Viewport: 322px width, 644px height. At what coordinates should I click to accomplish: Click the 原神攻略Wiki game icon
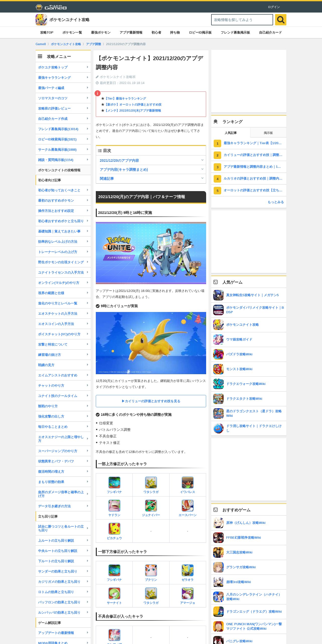[x=218, y=523]
